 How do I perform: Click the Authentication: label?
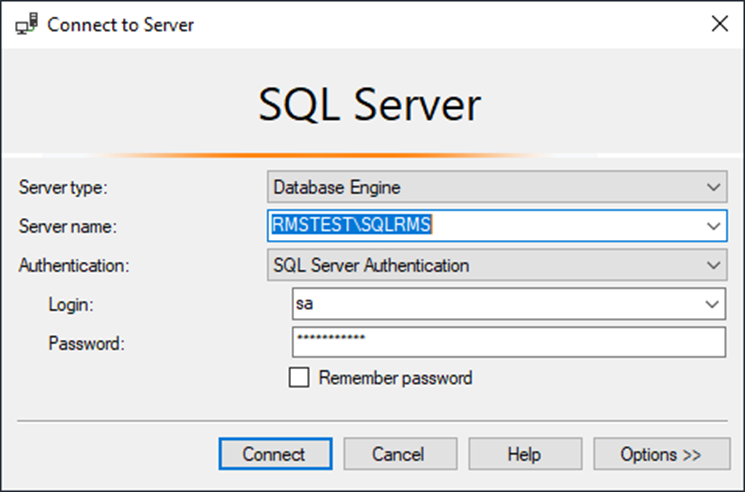74,265
